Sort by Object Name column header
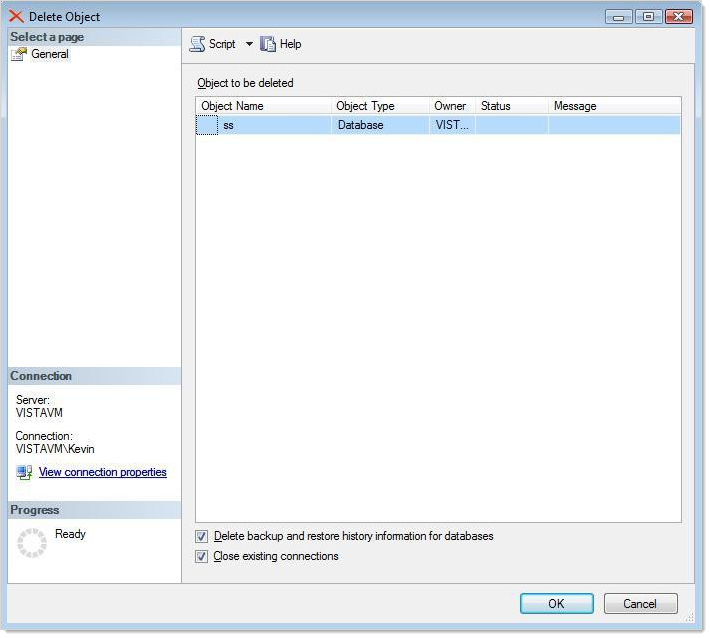This screenshot has height=638, width=710. tap(263, 106)
